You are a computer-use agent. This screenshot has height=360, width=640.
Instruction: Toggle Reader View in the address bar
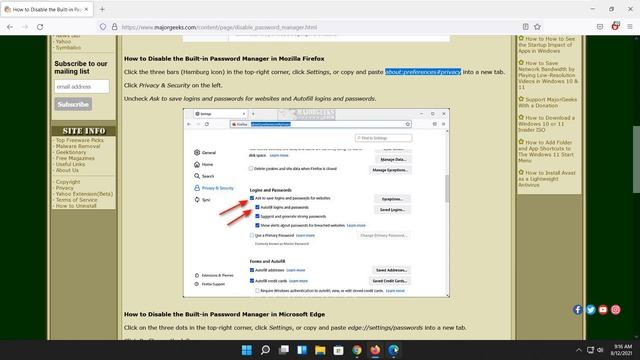tap(526, 27)
